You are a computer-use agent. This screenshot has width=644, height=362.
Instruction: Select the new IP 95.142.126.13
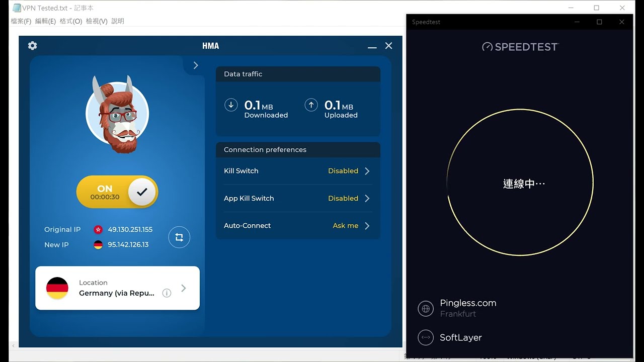tap(128, 245)
